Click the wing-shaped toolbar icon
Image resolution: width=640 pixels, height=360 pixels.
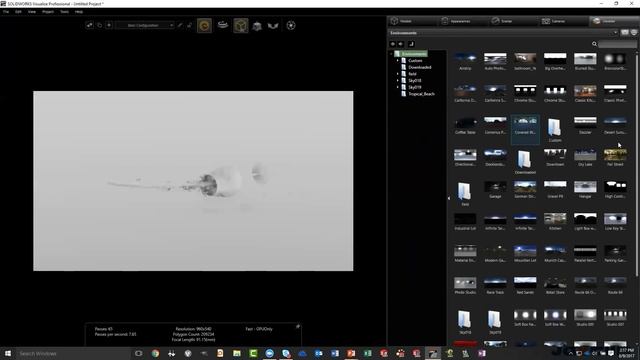273,26
